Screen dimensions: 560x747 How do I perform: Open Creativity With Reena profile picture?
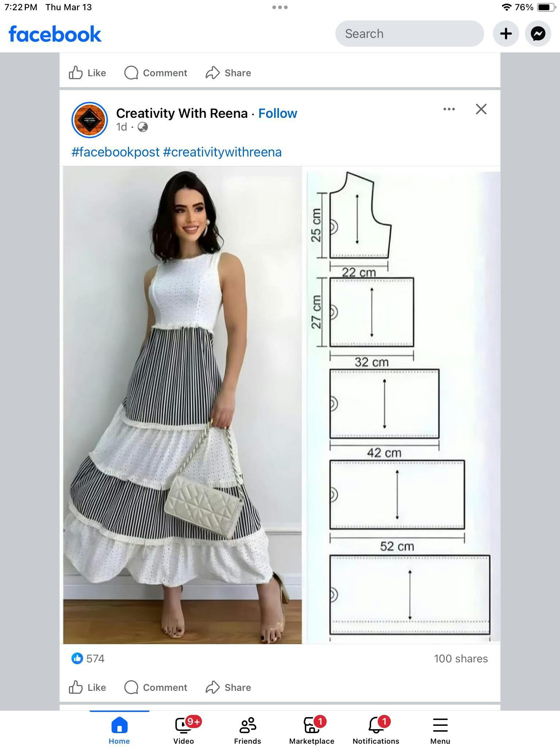click(x=90, y=120)
